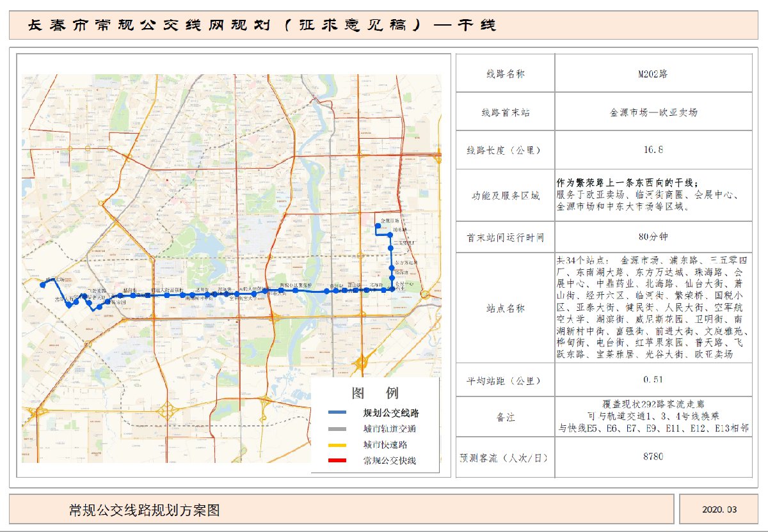Click the M202路 route name cell
The image size is (768, 532).
(653, 74)
